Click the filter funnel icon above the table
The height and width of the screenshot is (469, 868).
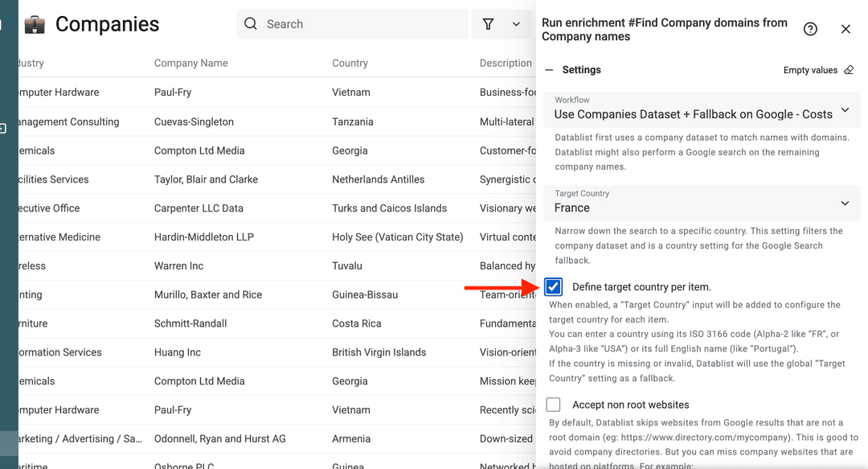[488, 24]
